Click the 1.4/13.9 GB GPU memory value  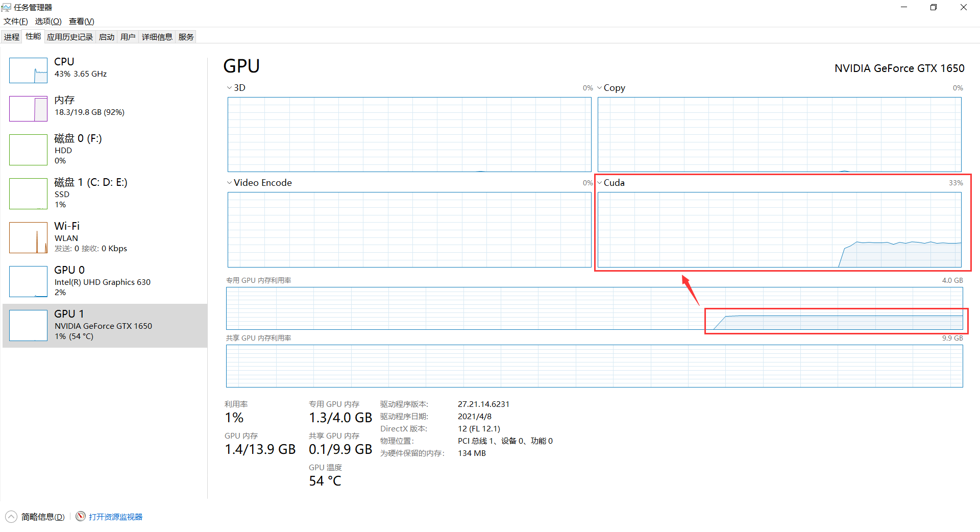[260, 449]
